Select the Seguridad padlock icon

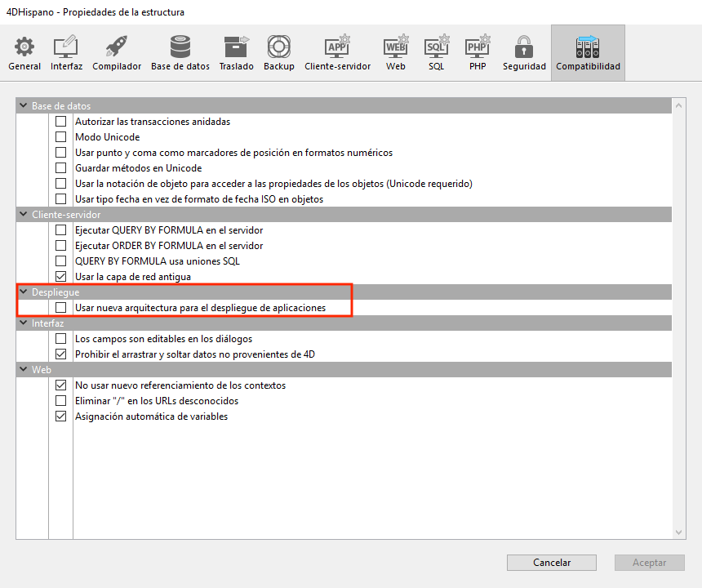pyautogui.click(x=523, y=47)
